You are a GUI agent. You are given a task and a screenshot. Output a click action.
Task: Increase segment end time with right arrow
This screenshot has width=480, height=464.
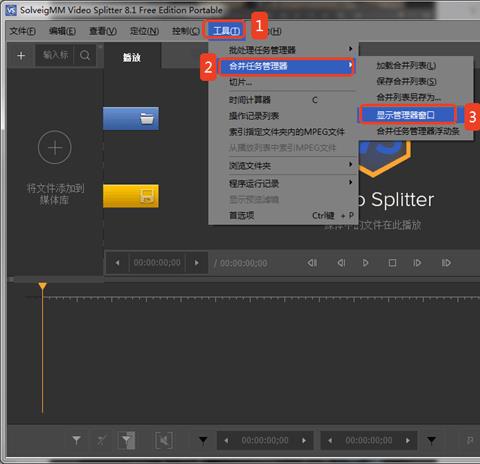408,440
